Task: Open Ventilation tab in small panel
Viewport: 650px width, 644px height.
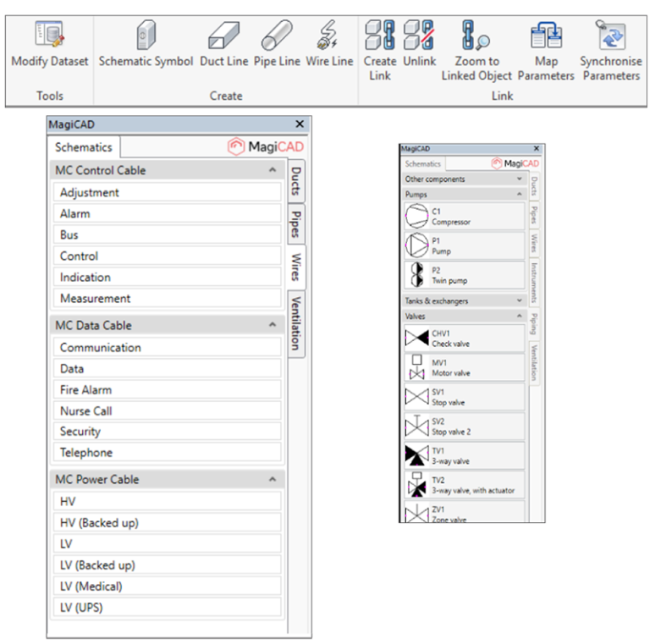Action: click(x=534, y=363)
